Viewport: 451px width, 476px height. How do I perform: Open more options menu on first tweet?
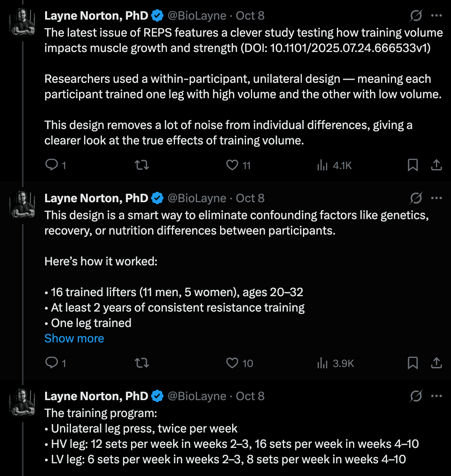tap(436, 16)
